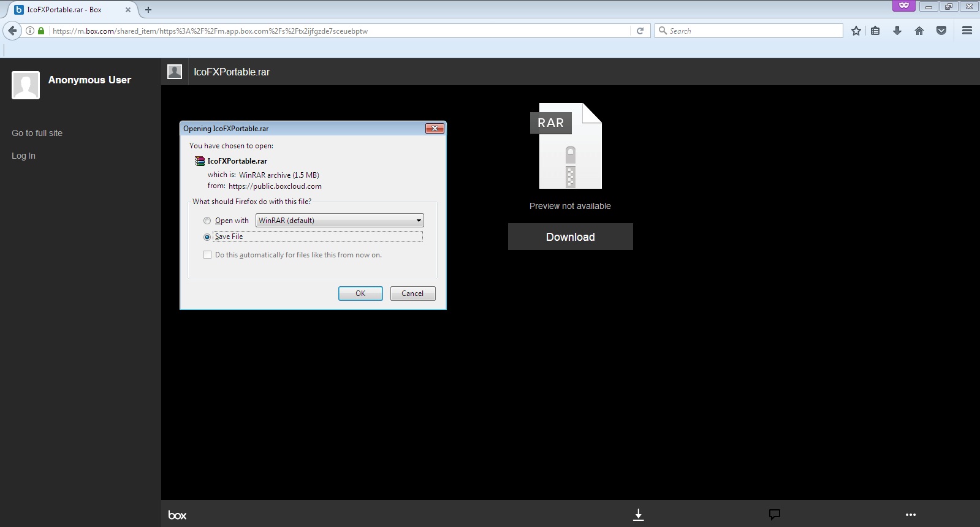Click the large Download button
The height and width of the screenshot is (527, 980).
point(571,237)
